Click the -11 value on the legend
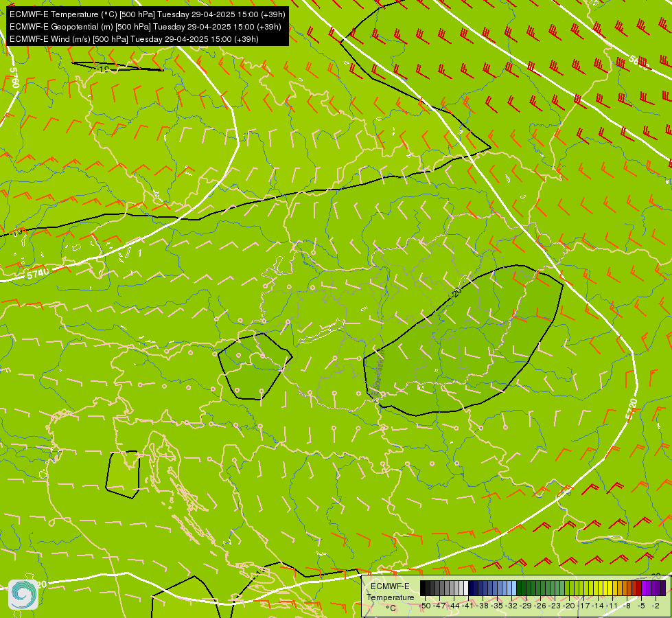672x618 pixels. 612,606
